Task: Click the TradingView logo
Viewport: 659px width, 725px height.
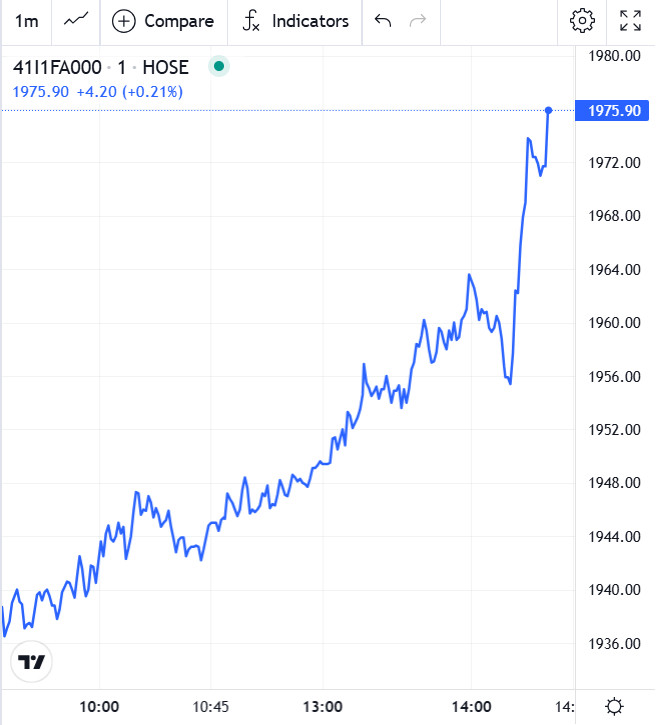Action: point(31,662)
